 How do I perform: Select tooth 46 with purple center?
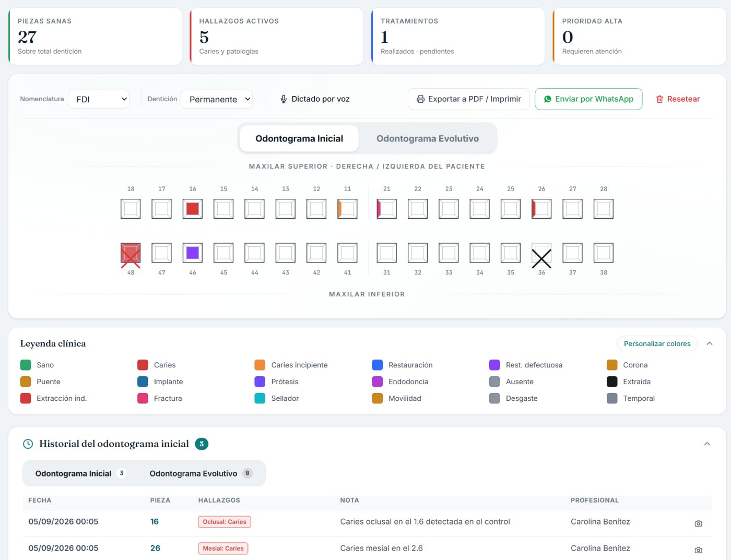click(193, 253)
